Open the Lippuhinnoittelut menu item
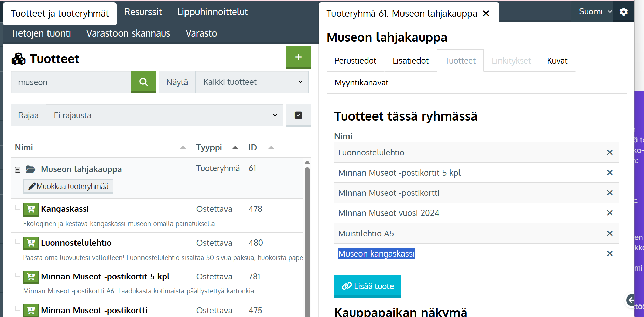Viewport: 644px width, 317px height. tap(212, 12)
